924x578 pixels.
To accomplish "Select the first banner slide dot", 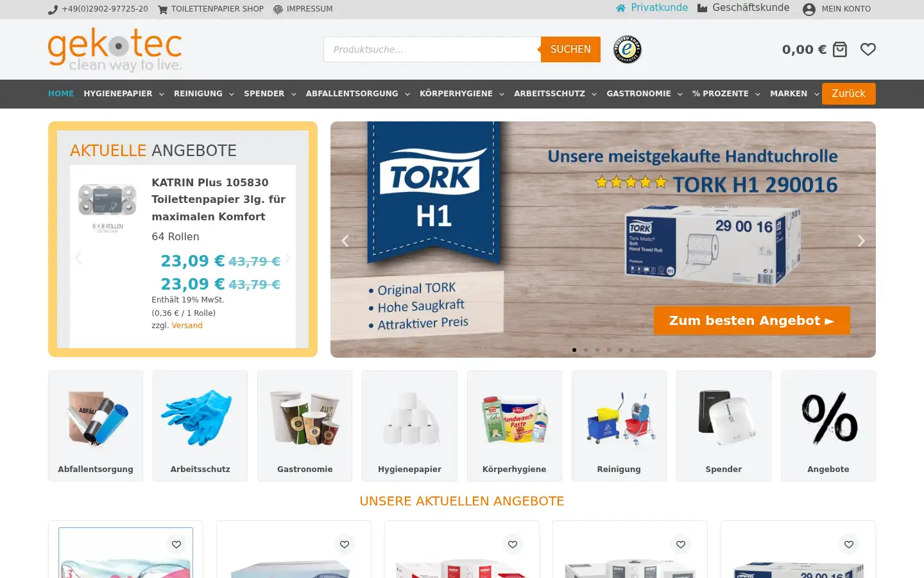I will 574,350.
